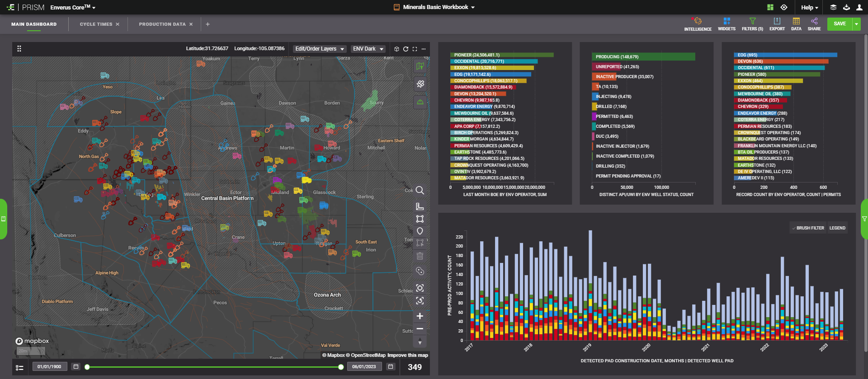Zoom in on the map
The width and height of the screenshot is (868, 379).
(420, 316)
